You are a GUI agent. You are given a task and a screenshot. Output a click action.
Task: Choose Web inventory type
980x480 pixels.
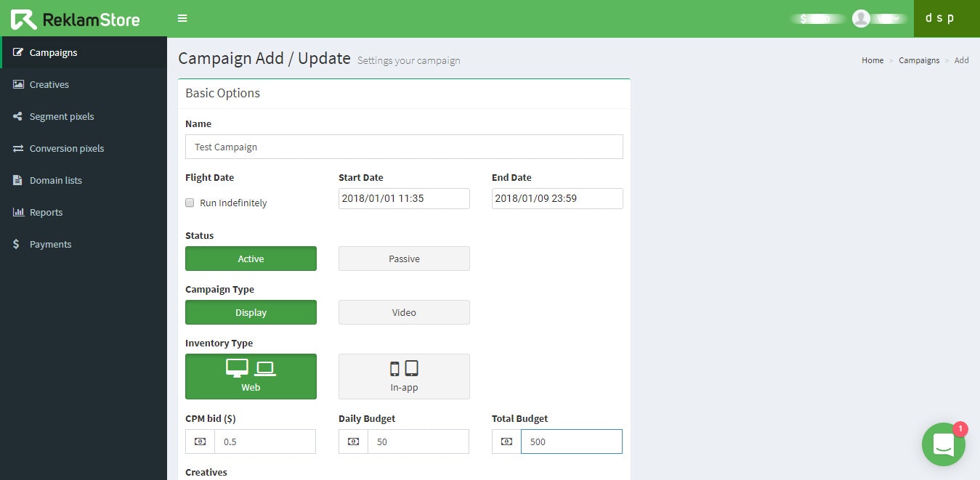coord(251,376)
